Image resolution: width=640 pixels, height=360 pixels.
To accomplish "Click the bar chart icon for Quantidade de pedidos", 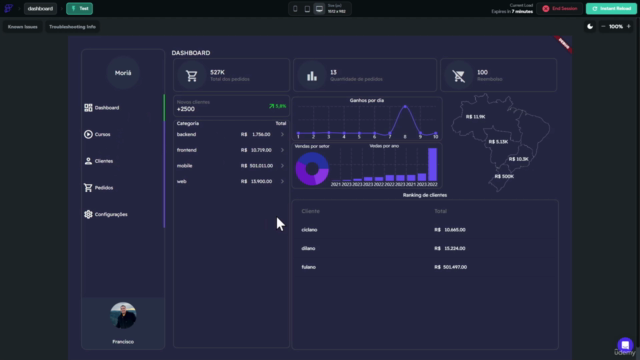I will click(312, 76).
